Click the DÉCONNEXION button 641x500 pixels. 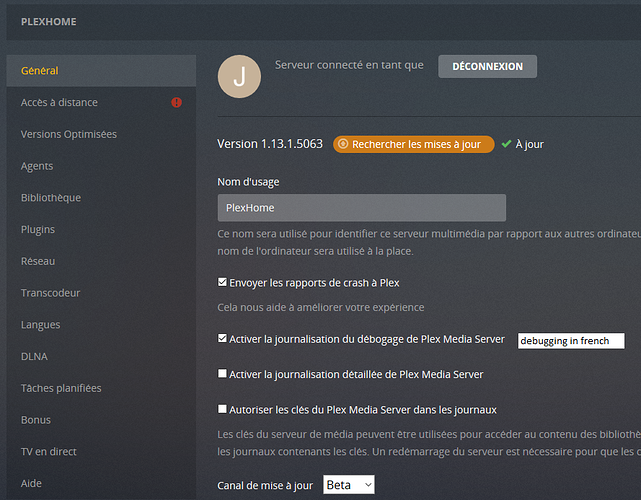pyautogui.click(x=487, y=66)
